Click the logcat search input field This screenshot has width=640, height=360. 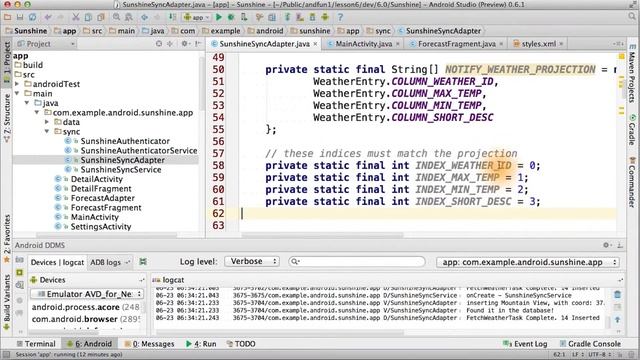tap(356, 262)
